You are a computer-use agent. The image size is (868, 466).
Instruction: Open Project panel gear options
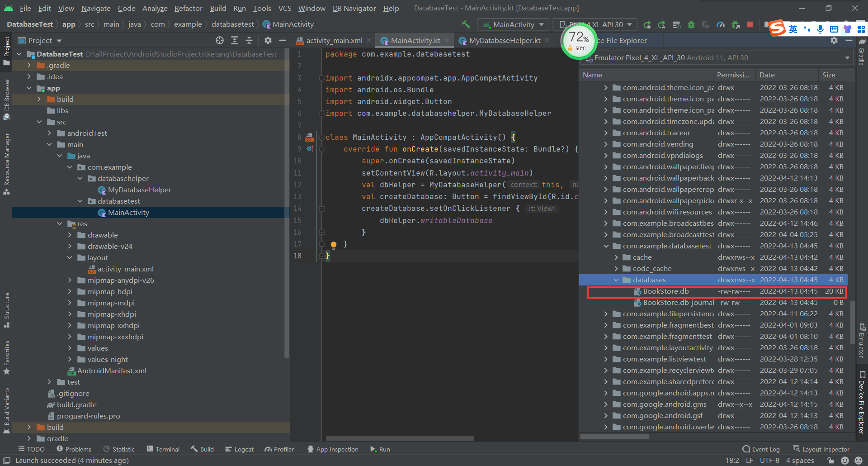pyautogui.click(x=268, y=40)
